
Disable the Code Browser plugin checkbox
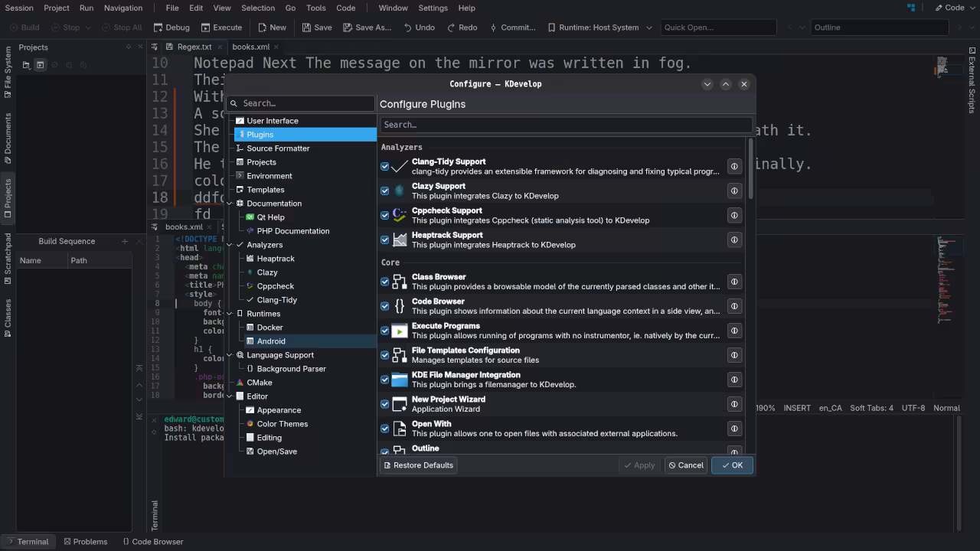coord(385,306)
